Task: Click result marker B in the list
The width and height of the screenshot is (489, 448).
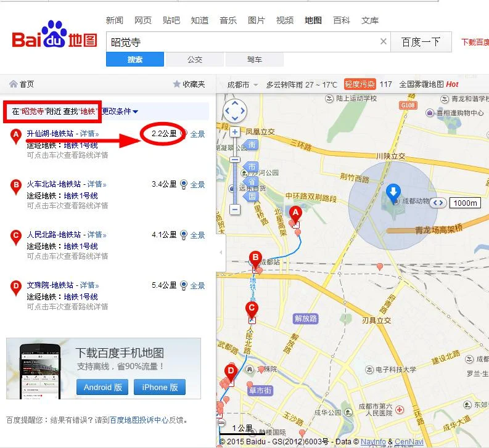Action: 15,187
